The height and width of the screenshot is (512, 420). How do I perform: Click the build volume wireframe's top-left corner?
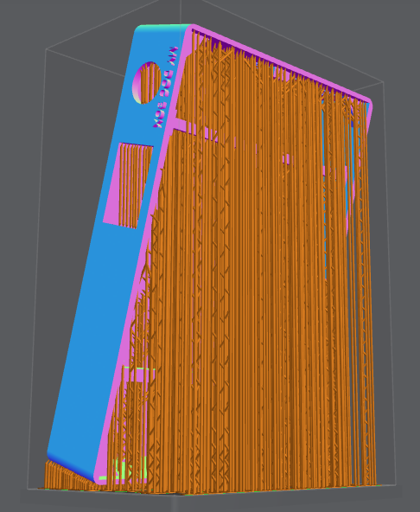tap(46, 49)
